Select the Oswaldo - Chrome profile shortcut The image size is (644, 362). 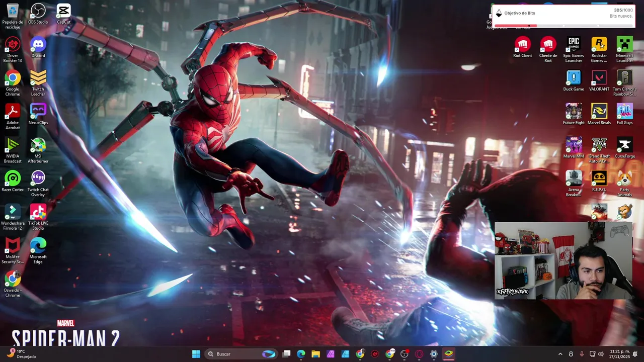[x=13, y=285]
